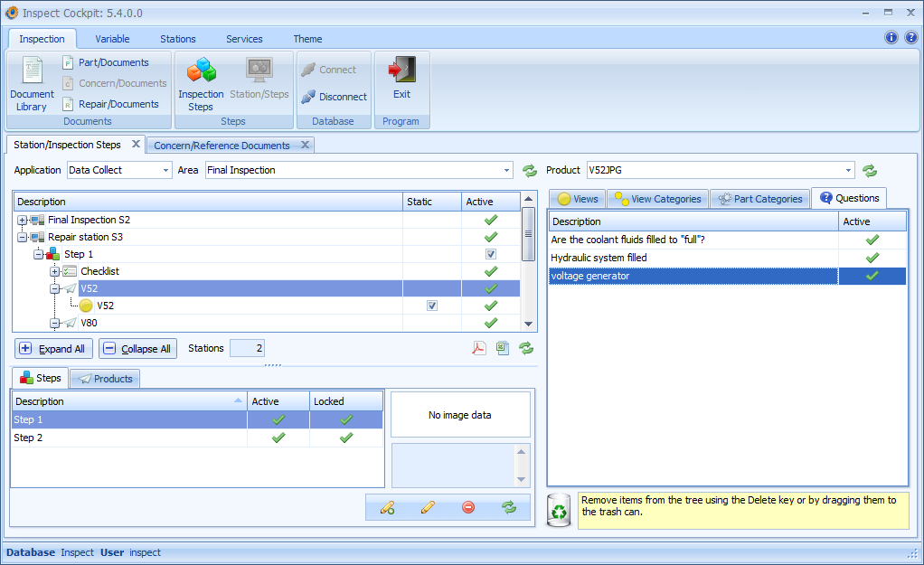Open the help question-mark icon

tap(911, 38)
